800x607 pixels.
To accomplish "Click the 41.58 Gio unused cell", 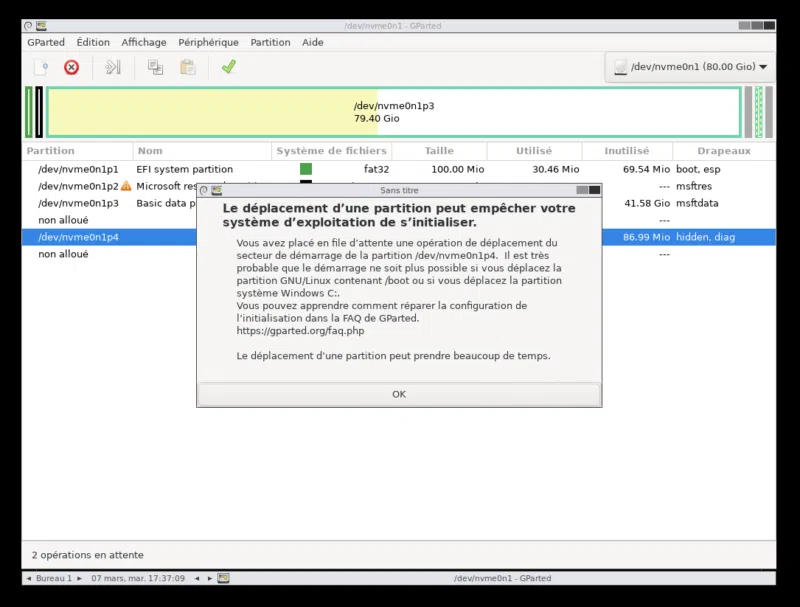I will point(647,203).
